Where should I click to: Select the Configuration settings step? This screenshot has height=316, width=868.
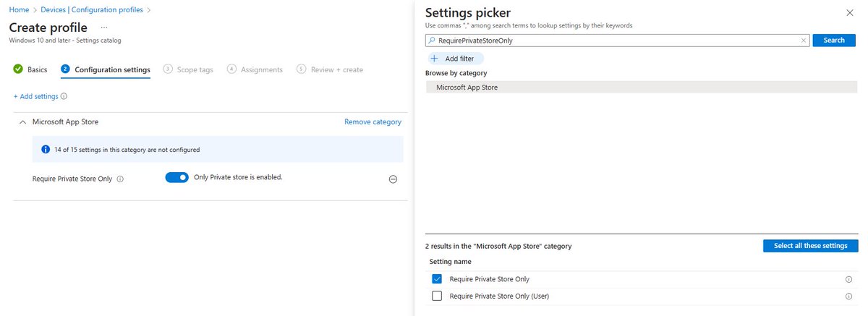(106, 69)
